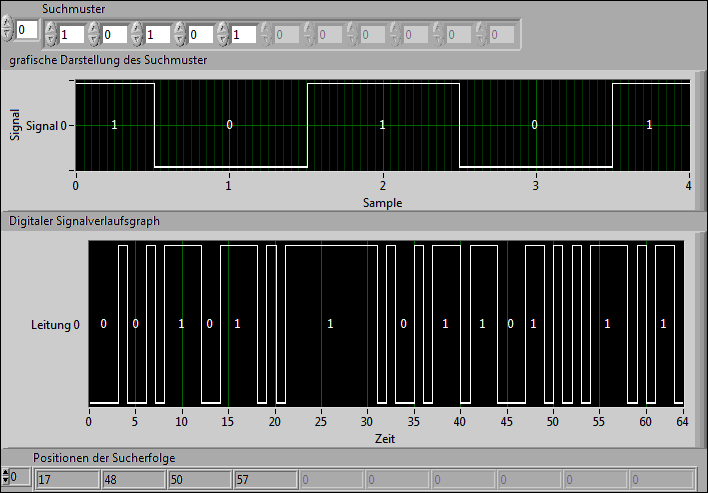This screenshot has width=708, height=493.
Task: Select the Suchmuster array index field
Action: click(27, 31)
